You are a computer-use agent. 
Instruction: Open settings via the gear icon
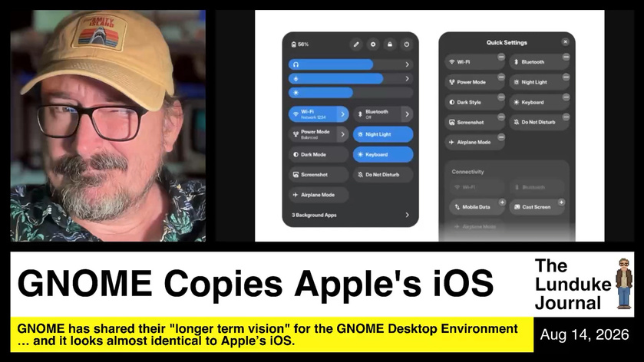click(x=373, y=44)
